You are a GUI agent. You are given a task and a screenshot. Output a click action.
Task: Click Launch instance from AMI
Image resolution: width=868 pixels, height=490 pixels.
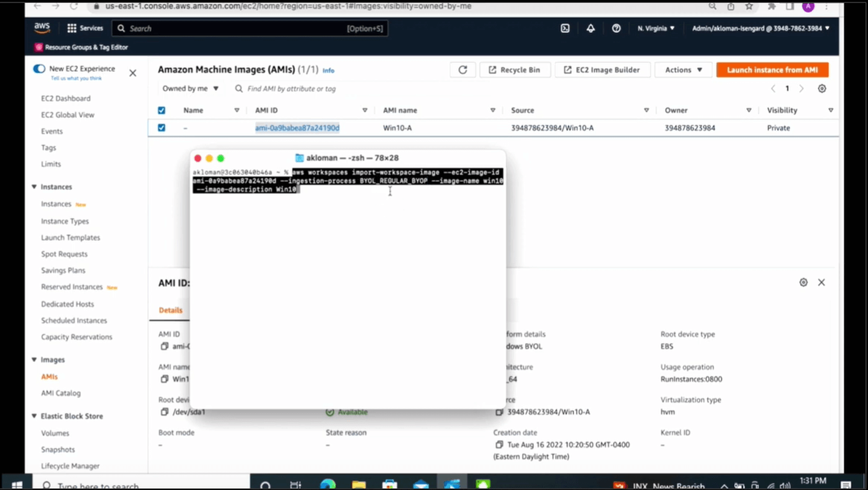pyautogui.click(x=771, y=69)
